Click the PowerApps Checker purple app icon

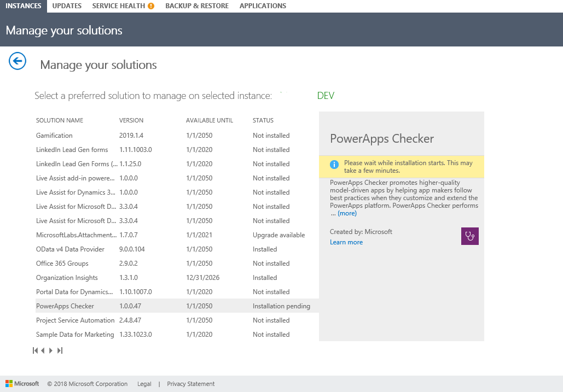pos(469,236)
